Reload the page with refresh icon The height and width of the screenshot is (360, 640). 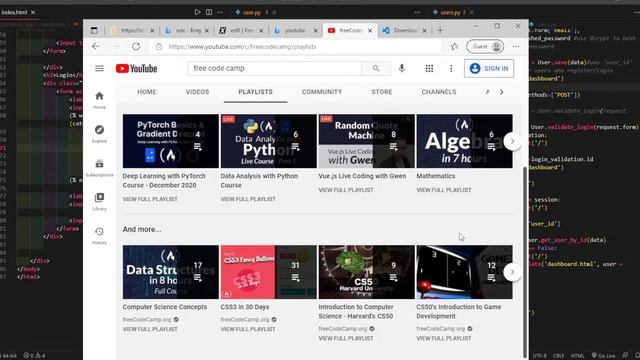(136, 47)
